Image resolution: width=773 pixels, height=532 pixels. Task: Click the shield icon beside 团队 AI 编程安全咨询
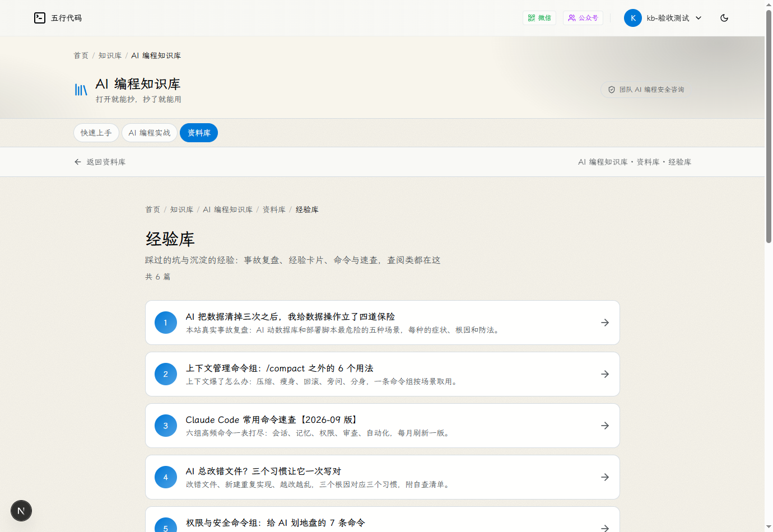coord(612,90)
